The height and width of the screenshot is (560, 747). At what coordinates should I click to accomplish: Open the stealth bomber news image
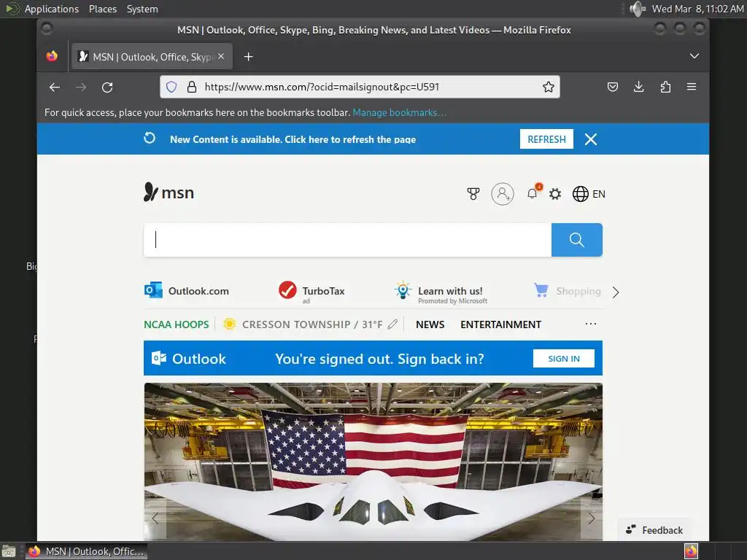point(373,462)
